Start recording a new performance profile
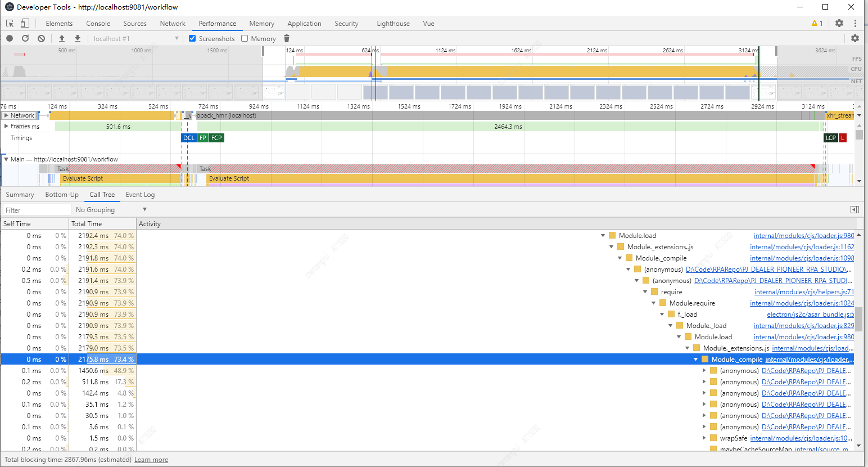 point(8,38)
